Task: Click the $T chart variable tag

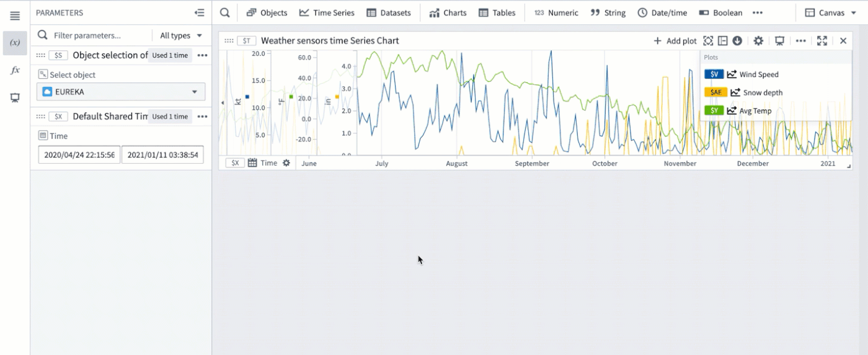Action: point(247,40)
